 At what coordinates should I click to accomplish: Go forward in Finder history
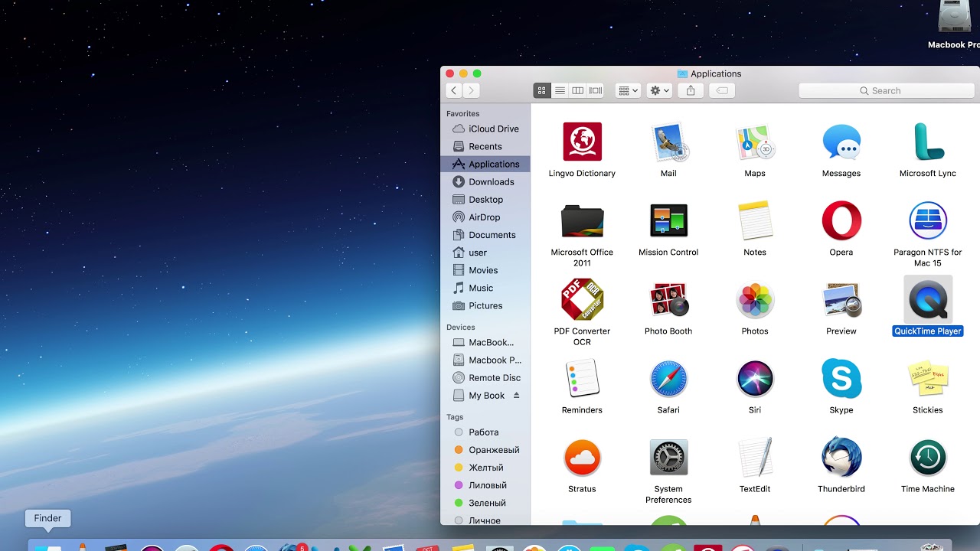[x=472, y=90]
